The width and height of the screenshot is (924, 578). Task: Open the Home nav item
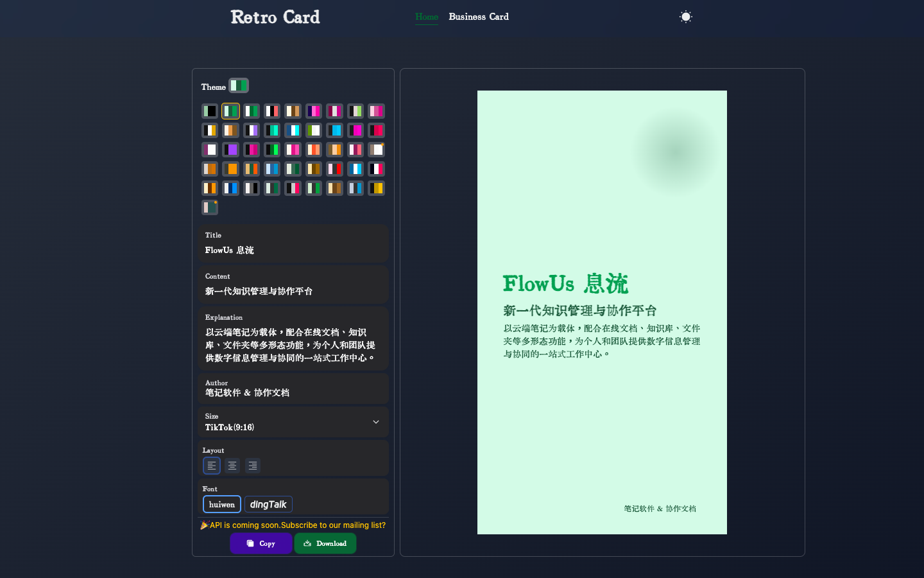tap(427, 17)
